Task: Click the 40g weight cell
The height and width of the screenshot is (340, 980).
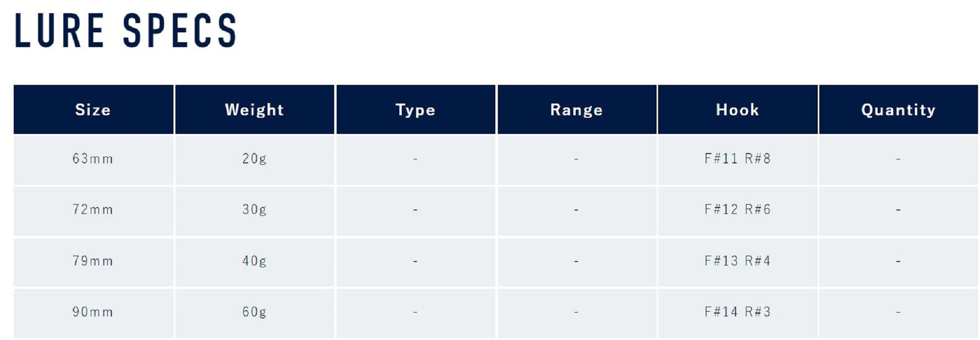Action: click(x=254, y=261)
